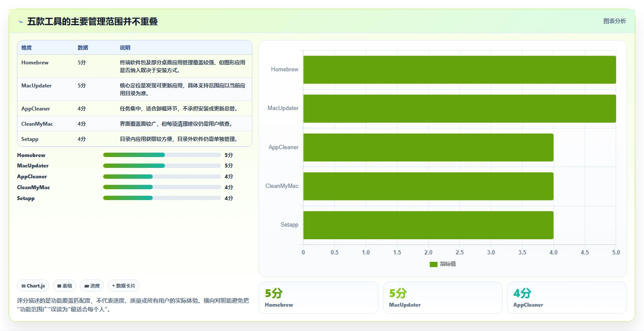
Task: Click the description starting 终端软件包及部分桌面应用
Action: (x=183, y=66)
